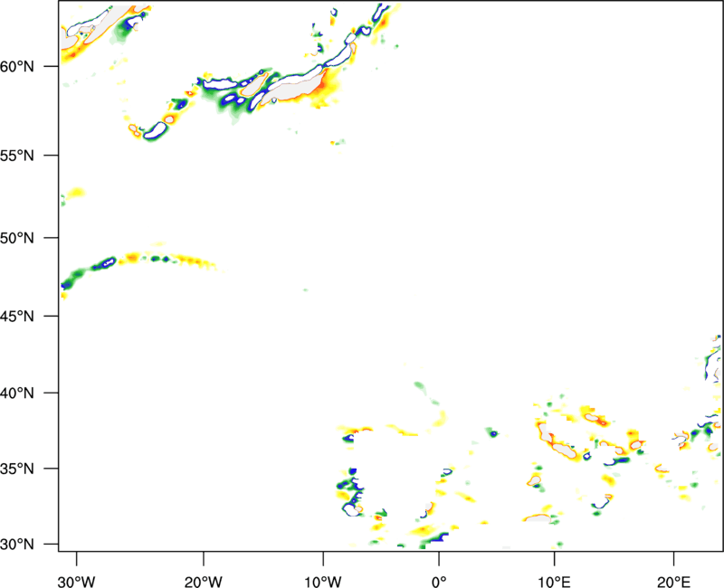Click the 10°W longitude label
Viewport: 724px width, 588px height.
[323, 582]
